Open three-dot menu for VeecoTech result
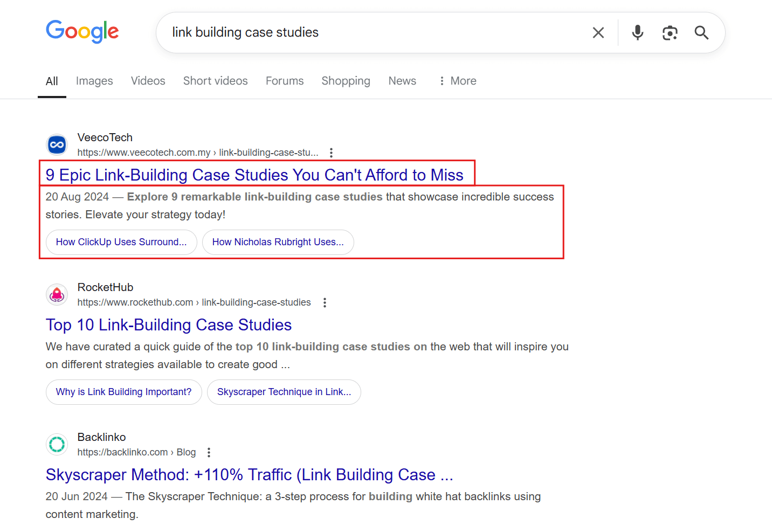 (x=331, y=153)
